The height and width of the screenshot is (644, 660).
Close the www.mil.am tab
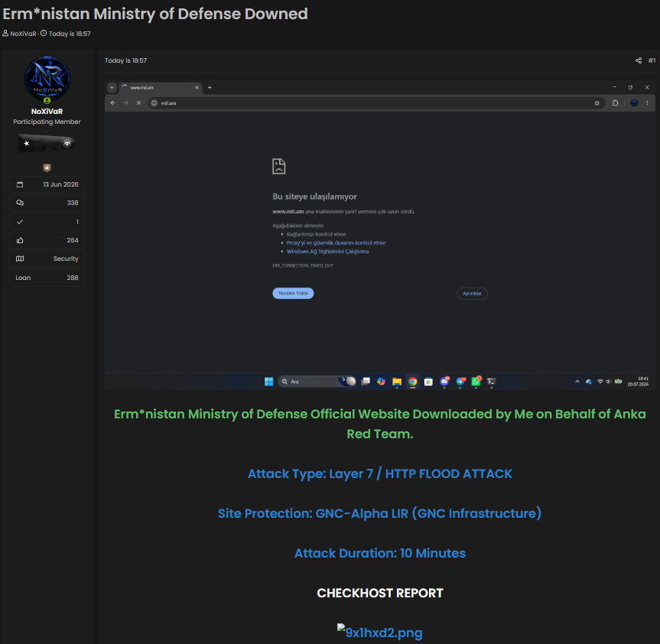tap(197, 87)
